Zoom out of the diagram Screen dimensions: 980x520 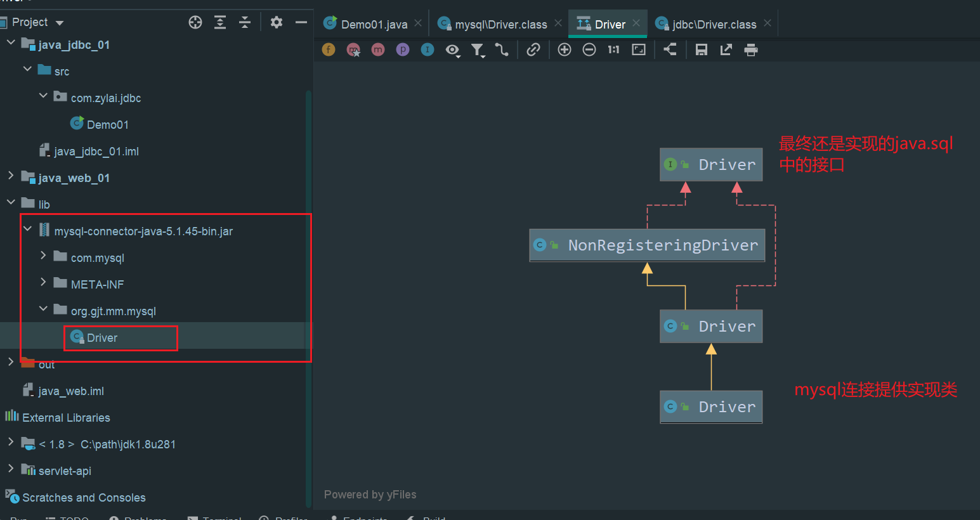(589, 49)
